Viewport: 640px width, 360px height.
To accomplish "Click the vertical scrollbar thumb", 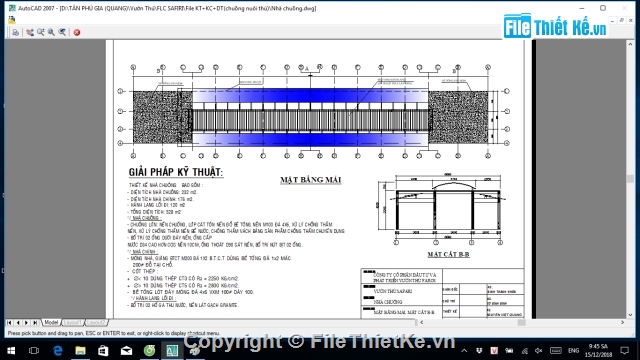I will pyautogui.click(x=630, y=179).
